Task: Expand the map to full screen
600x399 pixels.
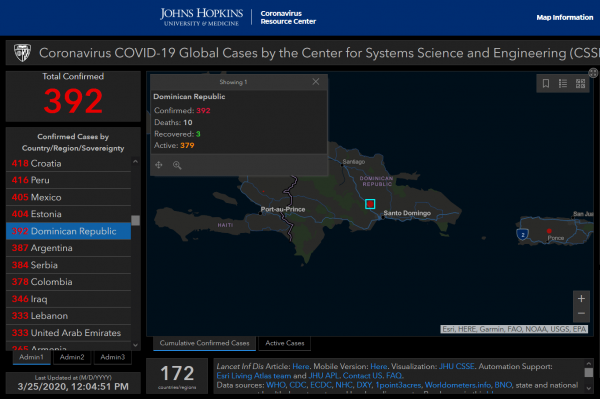Action: pos(593,73)
